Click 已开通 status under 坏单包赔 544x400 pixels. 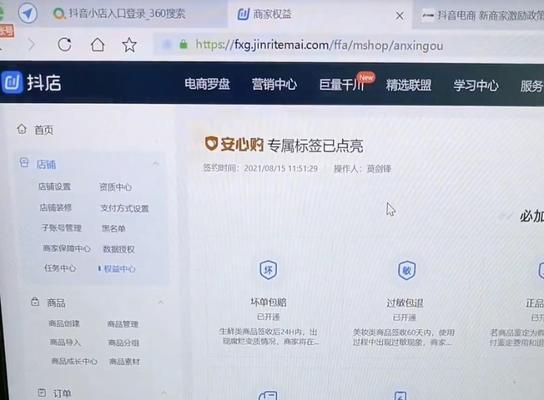tap(268, 317)
